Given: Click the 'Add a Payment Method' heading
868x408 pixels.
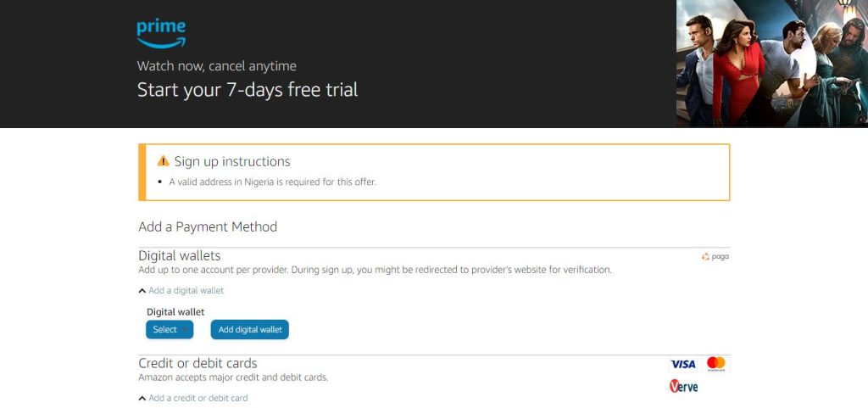Looking at the screenshot, I should [208, 226].
